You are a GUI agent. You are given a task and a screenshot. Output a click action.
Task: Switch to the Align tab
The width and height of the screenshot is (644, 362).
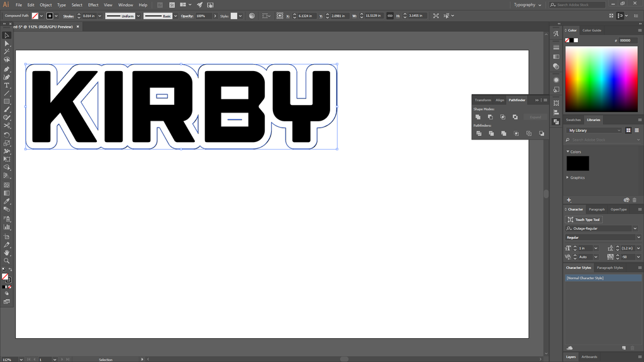(500, 100)
